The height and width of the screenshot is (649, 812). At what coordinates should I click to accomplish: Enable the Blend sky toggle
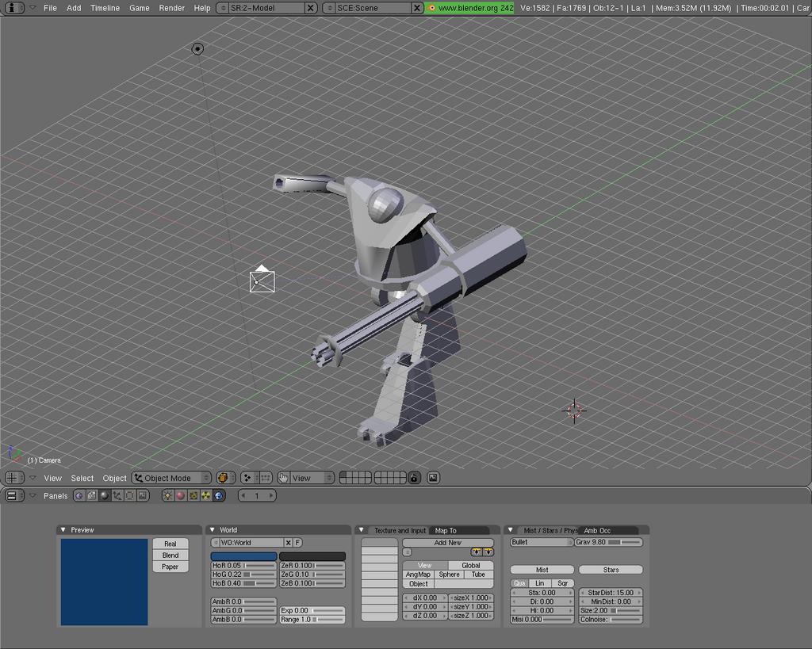coord(170,555)
